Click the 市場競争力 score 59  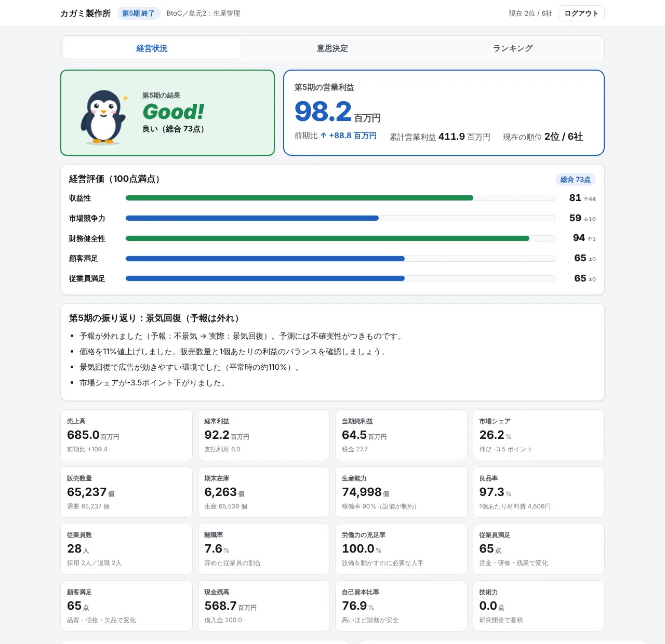click(575, 218)
